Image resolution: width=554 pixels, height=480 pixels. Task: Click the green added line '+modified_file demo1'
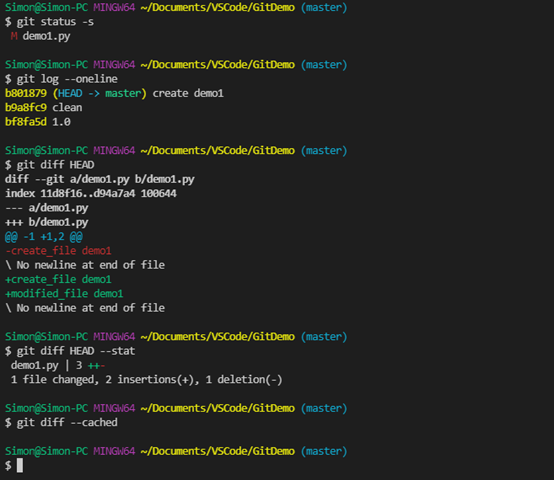pos(64,294)
